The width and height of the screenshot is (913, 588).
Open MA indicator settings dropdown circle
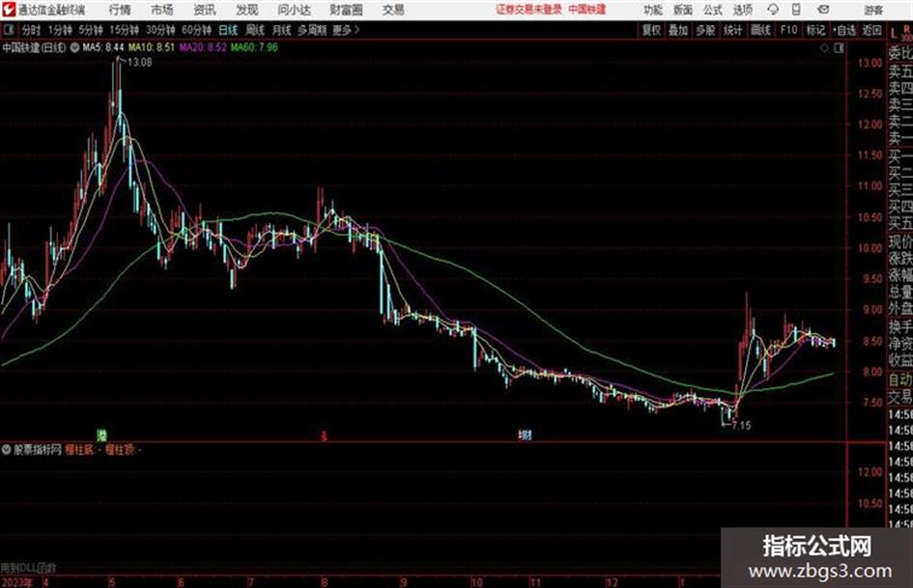click(x=74, y=47)
